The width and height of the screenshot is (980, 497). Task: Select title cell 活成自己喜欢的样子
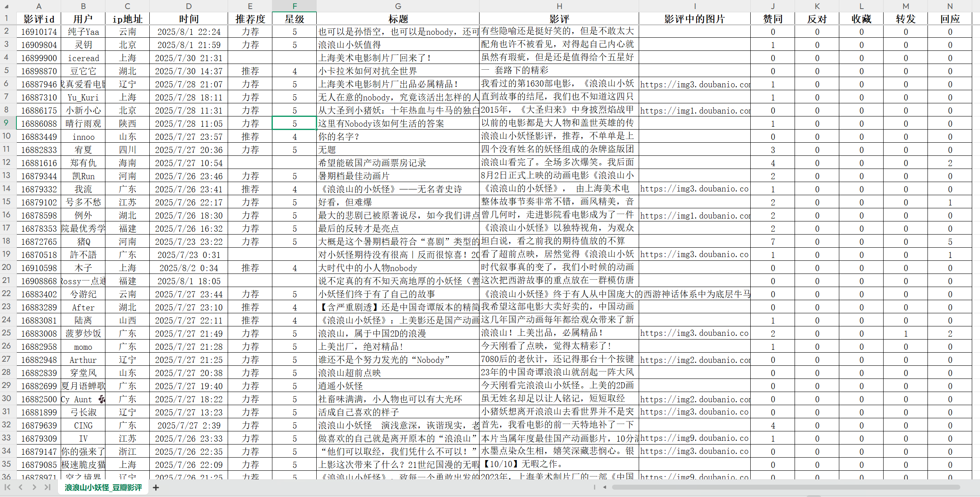coord(398,412)
